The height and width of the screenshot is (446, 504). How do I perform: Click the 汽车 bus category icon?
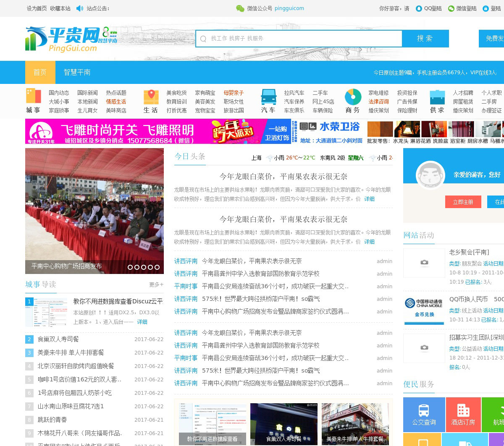(x=268, y=97)
